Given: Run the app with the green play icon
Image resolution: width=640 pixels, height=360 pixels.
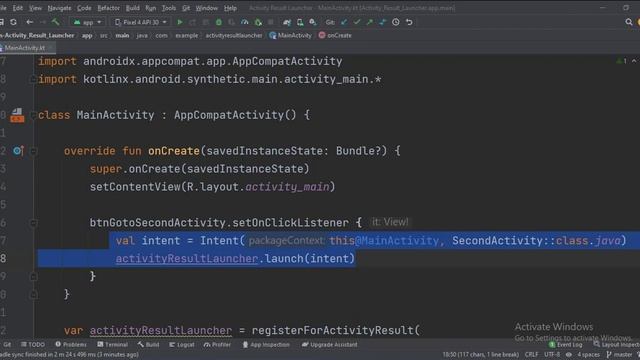Looking at the screenshot, I should click(x=180, y=22).
